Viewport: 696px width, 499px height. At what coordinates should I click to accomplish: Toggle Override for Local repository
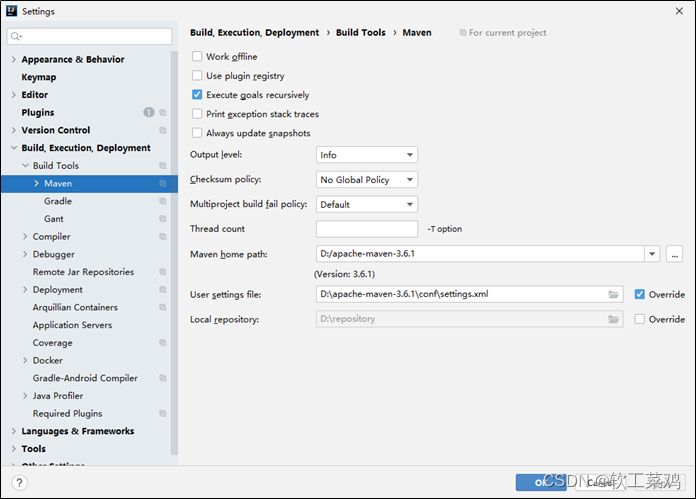pyautogui.click(x=640, y=319)
